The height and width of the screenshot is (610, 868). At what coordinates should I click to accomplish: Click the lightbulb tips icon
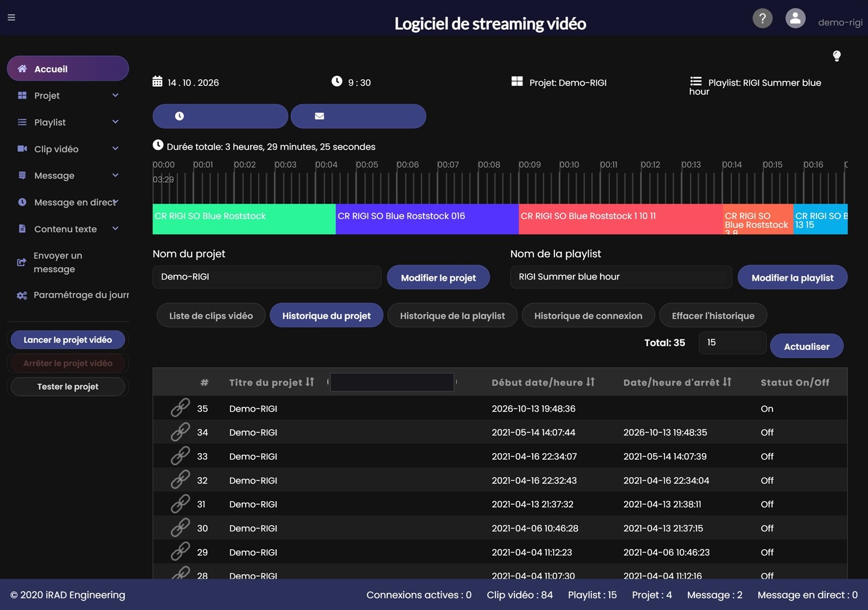tap(837, 56)
